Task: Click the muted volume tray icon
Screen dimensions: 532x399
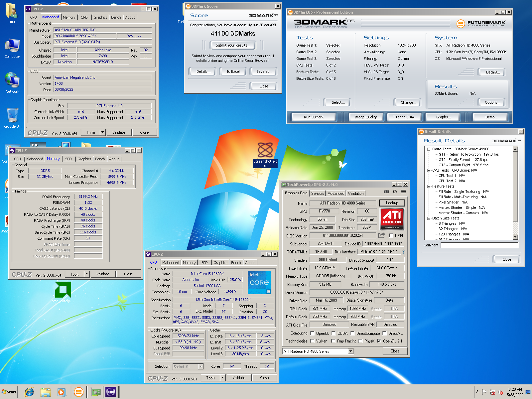Action: click(x=500, y=392)
